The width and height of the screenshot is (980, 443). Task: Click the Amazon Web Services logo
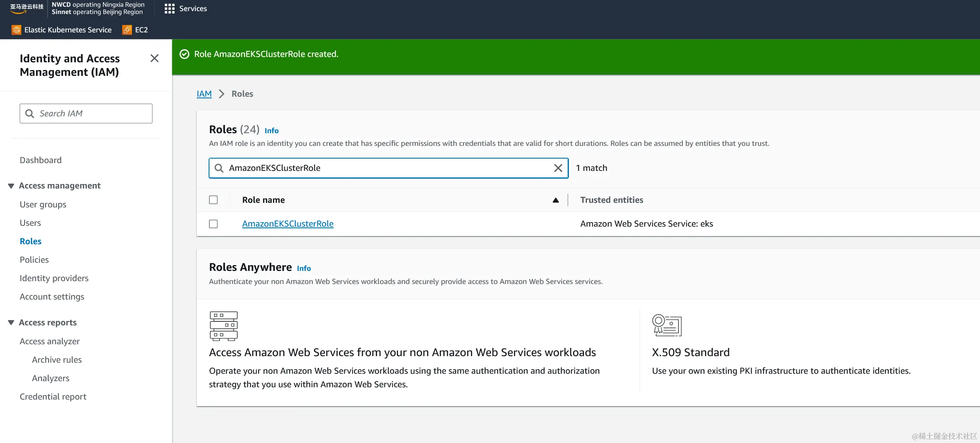27,9
